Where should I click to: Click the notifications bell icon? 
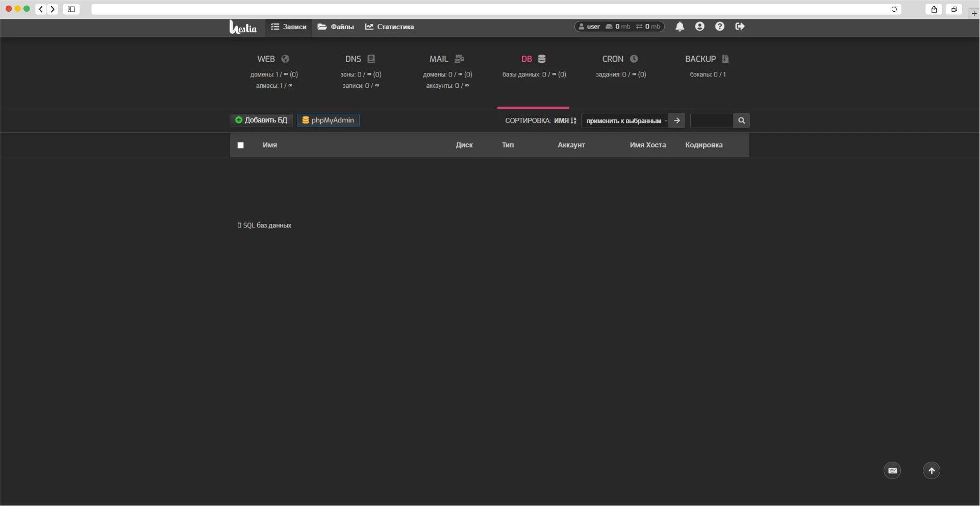(680, 27)
